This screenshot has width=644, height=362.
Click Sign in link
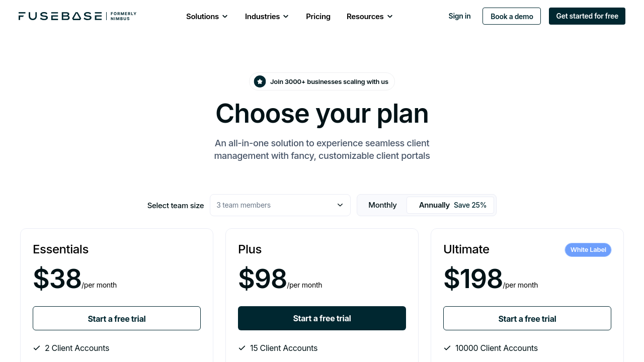tap(459, 16)
